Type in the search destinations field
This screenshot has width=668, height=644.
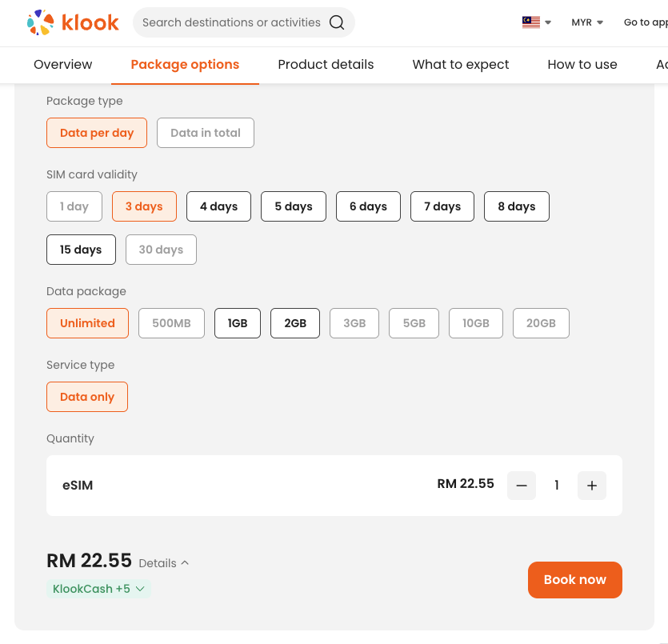click(231, 22)
